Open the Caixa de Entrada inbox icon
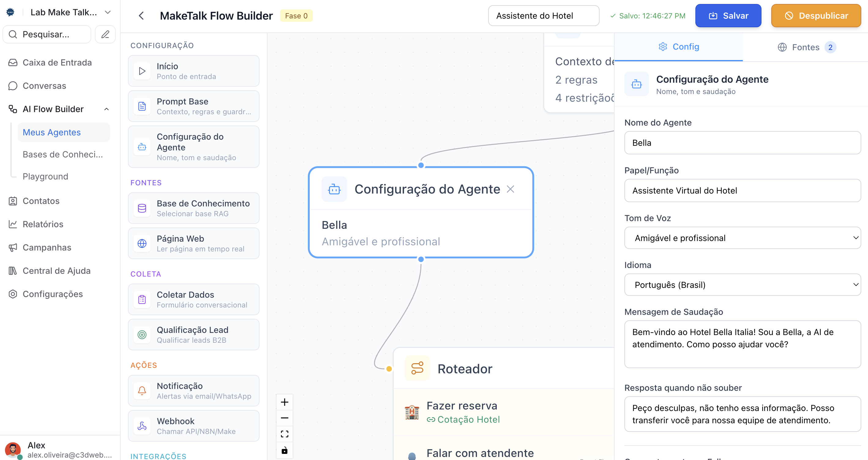 (x=13, y=62)
